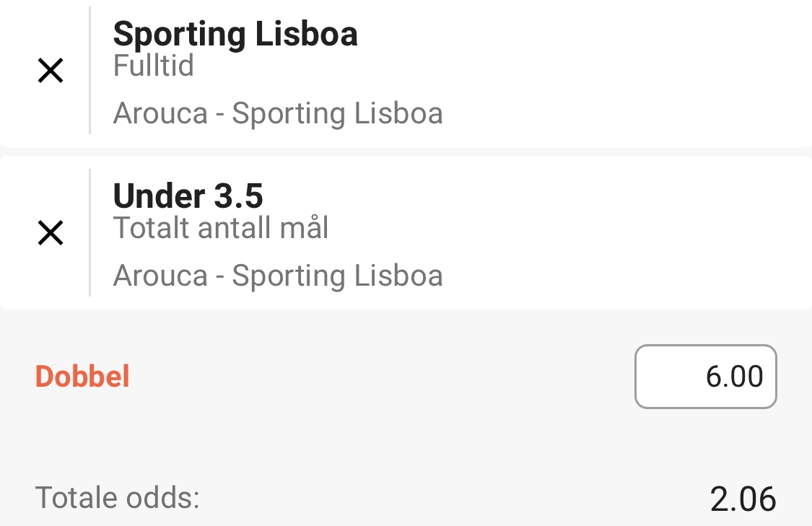Select the orange Dobbel bet type label

[x=82, y=377]
